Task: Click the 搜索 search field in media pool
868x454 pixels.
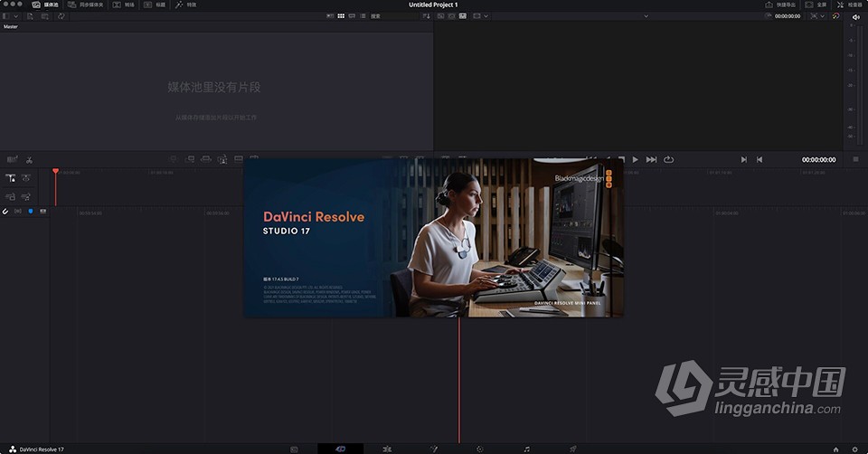Action: 394,16
